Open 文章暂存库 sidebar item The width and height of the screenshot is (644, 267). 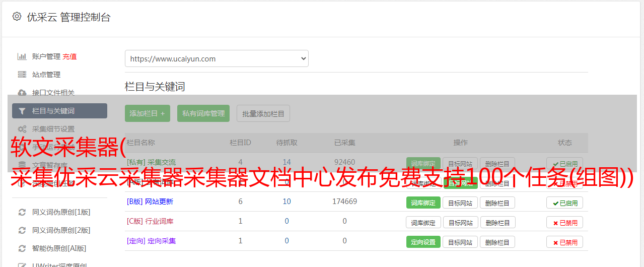click(50, 165)
